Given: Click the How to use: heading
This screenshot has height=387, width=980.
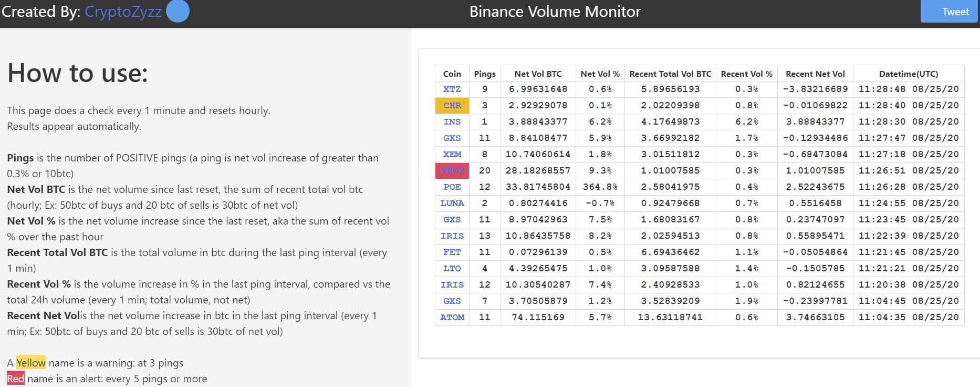Looking at the screenshot, I should point(78,73).
